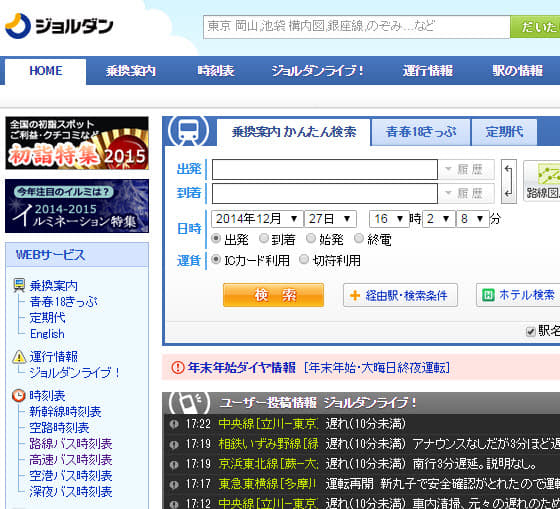Screen dimensions: 560x509
Task: Click into the 出発 station input field
Action: tap(325, 169)
